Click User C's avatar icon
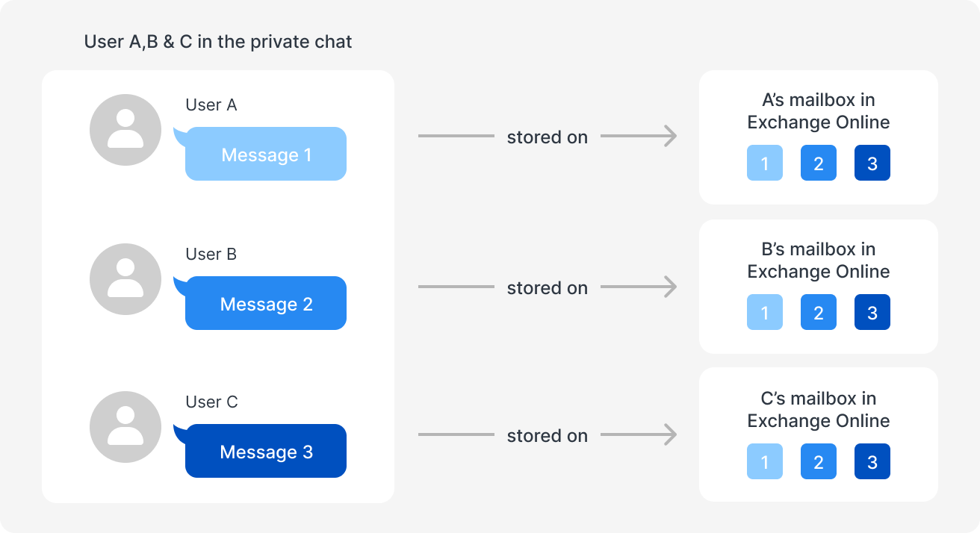 (125, 427)
